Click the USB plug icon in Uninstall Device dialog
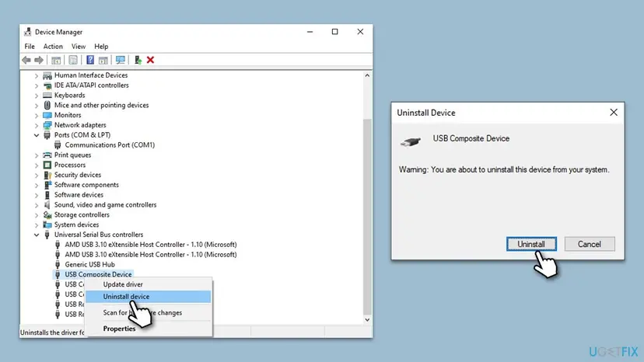Viewport: 644px width, 362px height. [x=411, y=142]
